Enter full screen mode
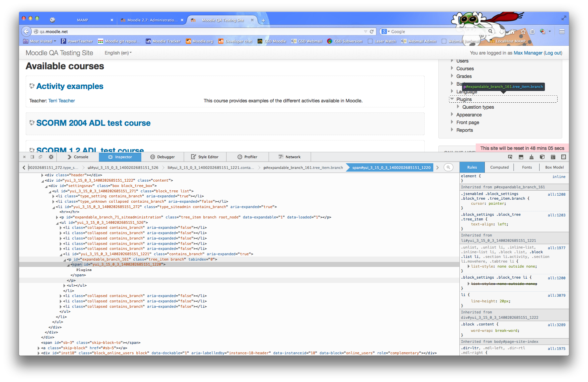Screen dimensions: 588x382 pos(564,18)
